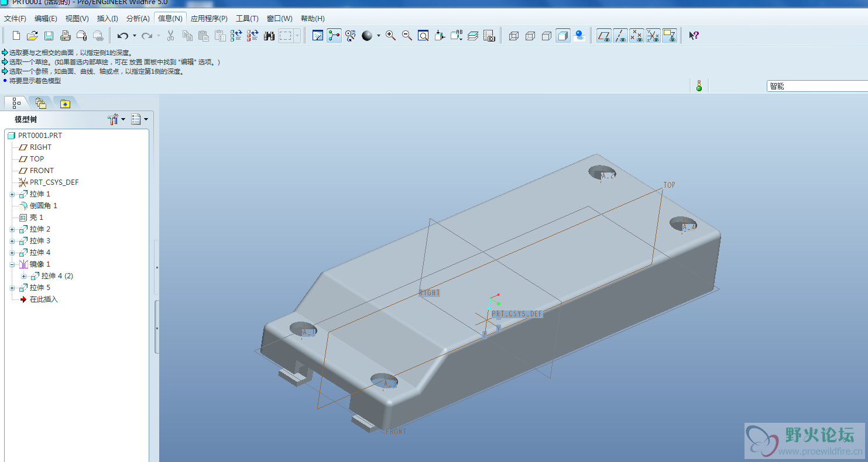Print the model using the printer icon
Screen dimensions: 868x462
click(66, 36)
